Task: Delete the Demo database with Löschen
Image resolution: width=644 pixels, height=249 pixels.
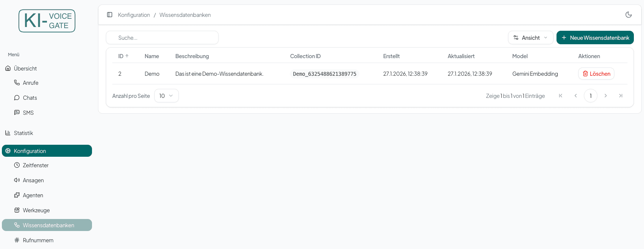Action: tap(596, 73)
